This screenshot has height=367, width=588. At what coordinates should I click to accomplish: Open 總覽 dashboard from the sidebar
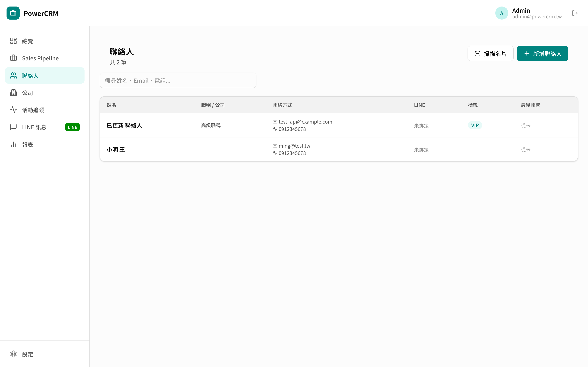27,41
